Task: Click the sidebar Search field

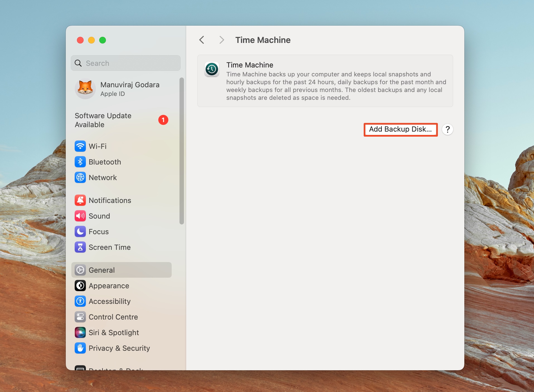Action: [x=126, y=63]
